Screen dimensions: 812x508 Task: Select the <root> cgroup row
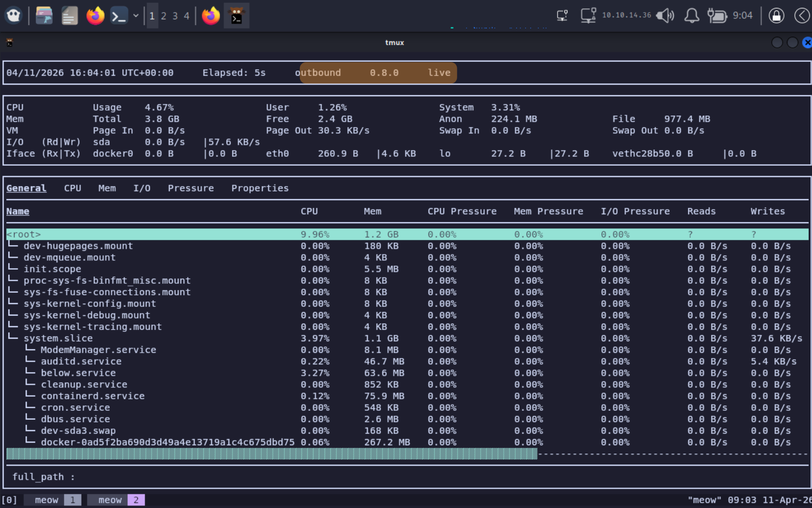click(x=407, y=234)
